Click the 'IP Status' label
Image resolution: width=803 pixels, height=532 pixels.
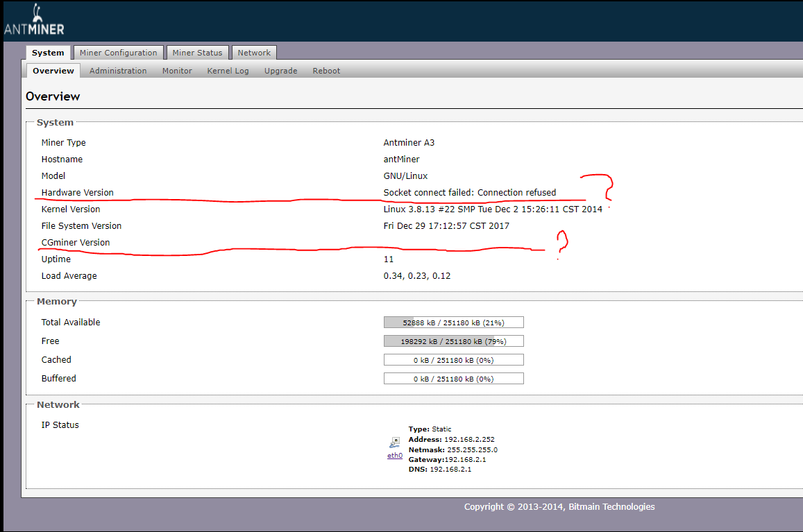coord(60,425)
